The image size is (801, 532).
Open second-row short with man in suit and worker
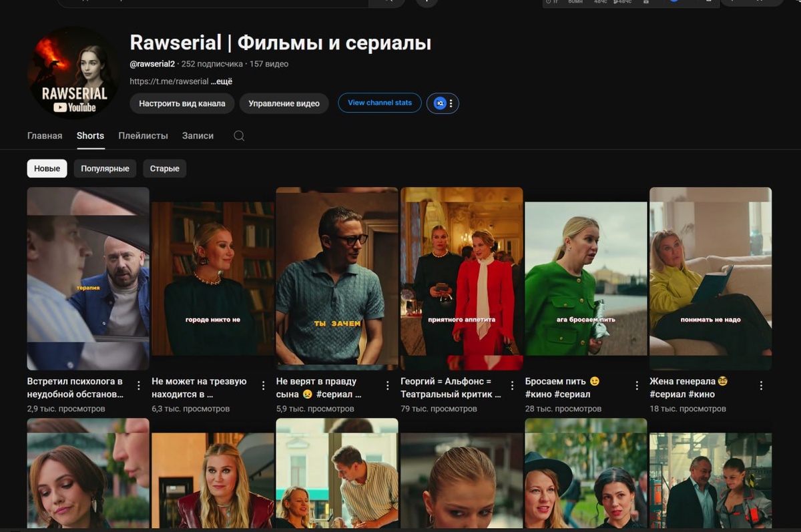tap(711, 473)
